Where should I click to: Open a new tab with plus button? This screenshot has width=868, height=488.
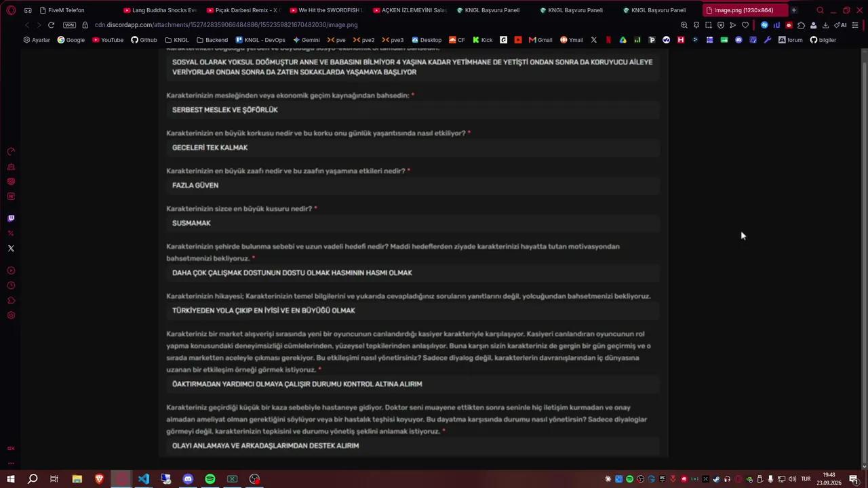pos(794,10)
